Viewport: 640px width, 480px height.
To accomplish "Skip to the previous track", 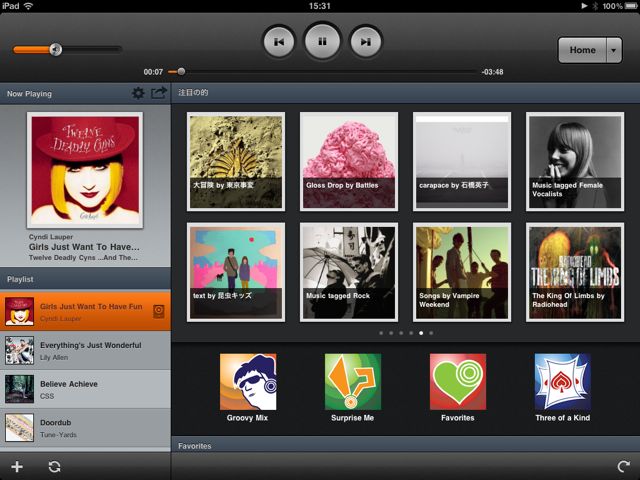I will click(279, 42).
